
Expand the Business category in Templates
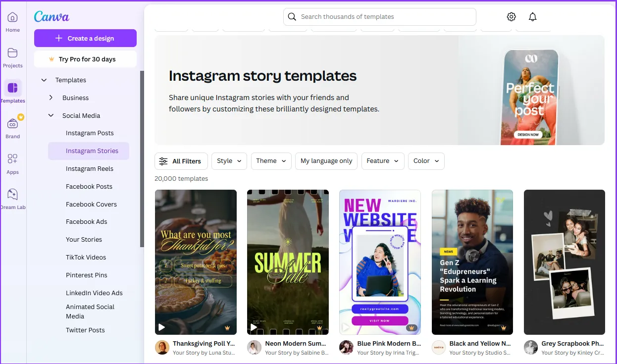pos(51,98)
